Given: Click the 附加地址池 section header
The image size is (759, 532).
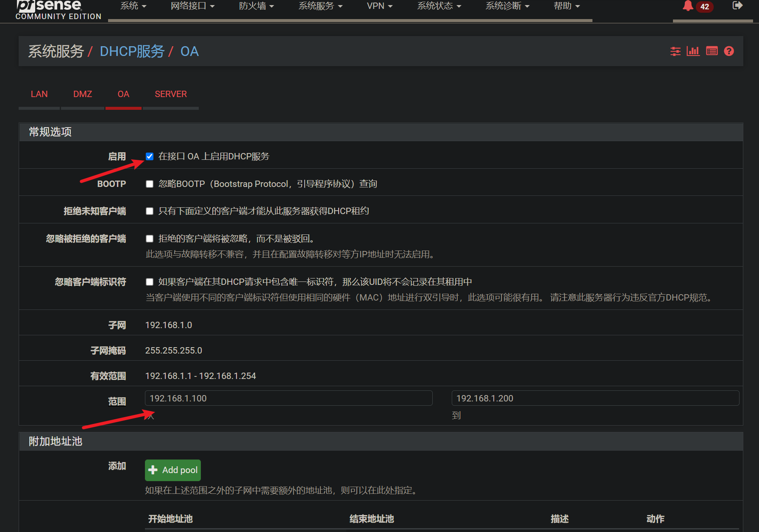Looking at the screenshot, I should coord(381,441).
